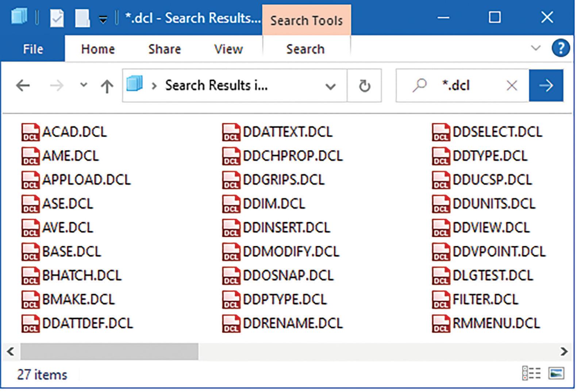The image size is (577, 392).
Task: Select the DDRENAME.DCL file name
Action: (x=293, y=323)
